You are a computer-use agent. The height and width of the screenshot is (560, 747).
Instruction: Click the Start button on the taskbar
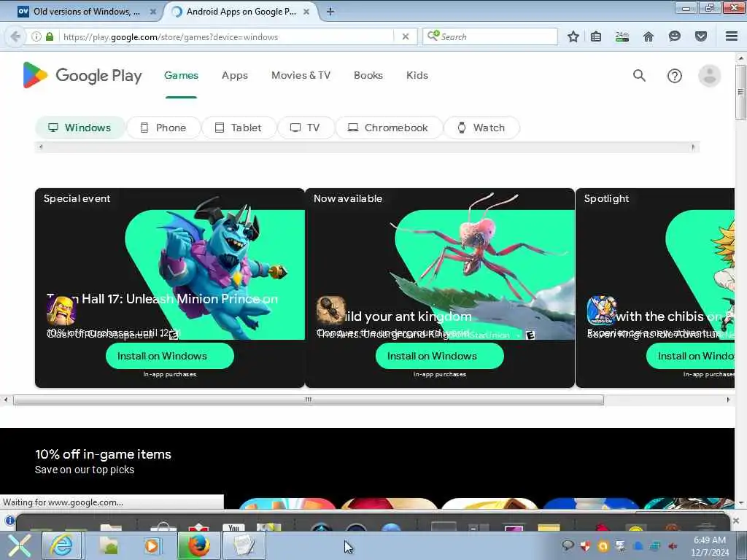click(19, 545)
